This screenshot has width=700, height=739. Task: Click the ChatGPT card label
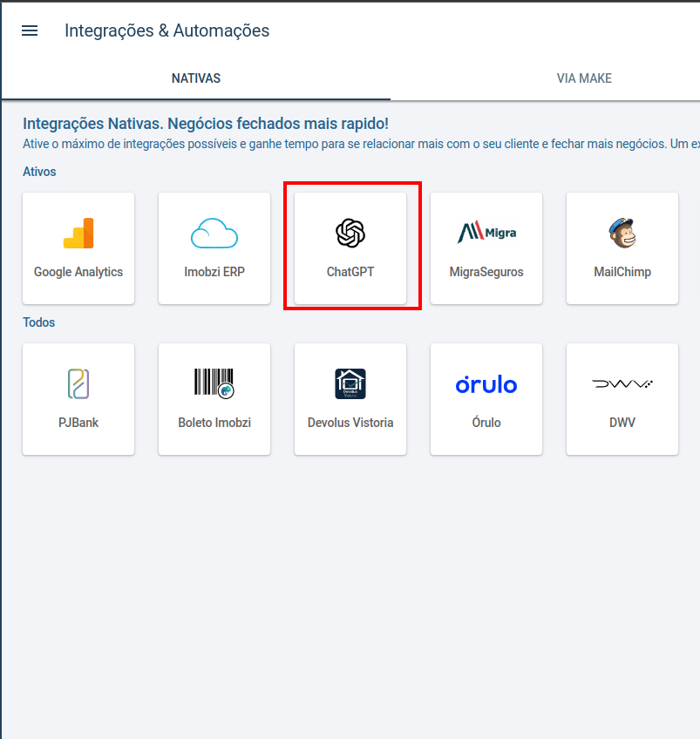tap(350, 272)
